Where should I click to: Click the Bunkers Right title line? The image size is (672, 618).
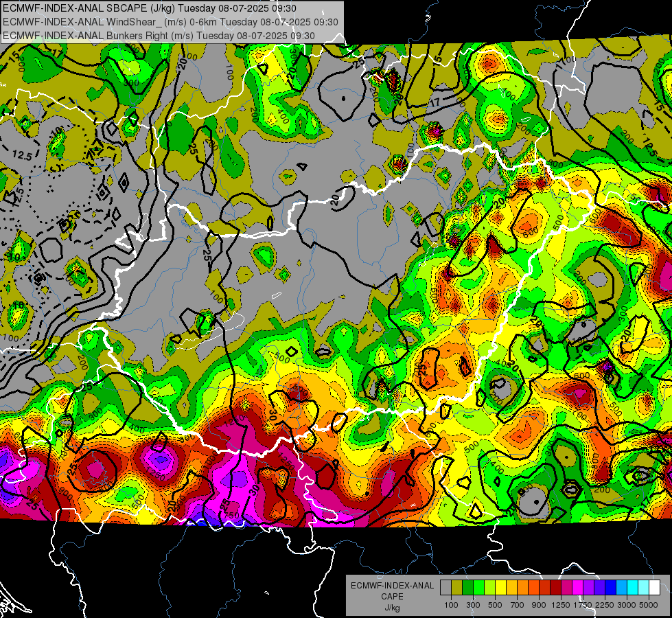(x=159, y=36)
